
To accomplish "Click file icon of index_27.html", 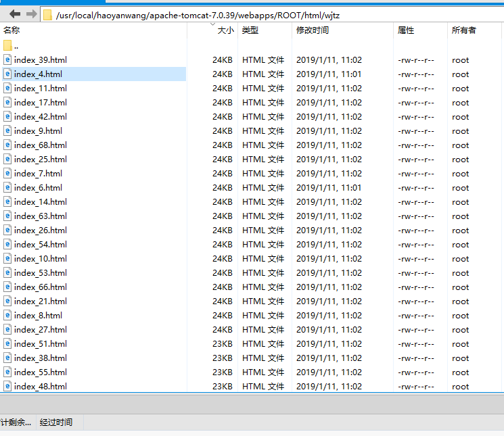I will click(7, 330).
